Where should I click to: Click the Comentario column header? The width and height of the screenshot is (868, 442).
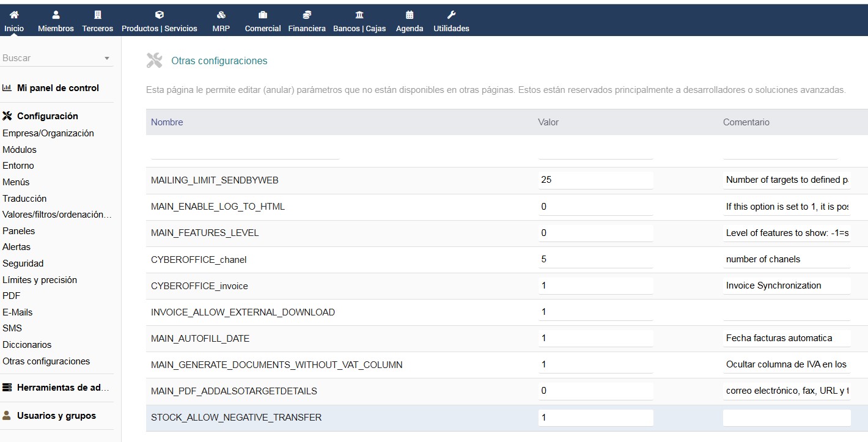pos(746,122)
